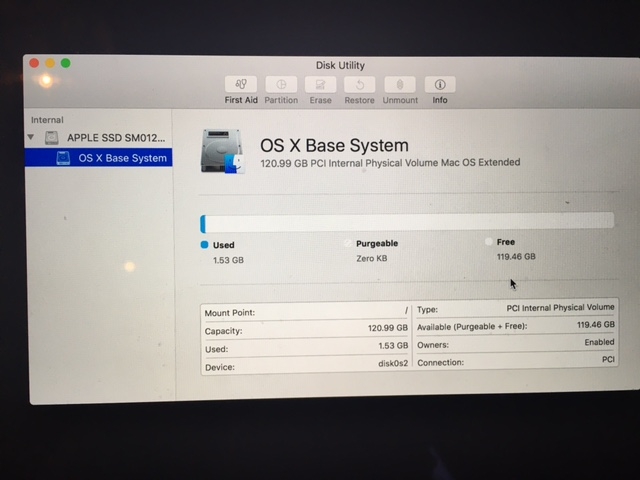The image size is (640, 480).
Task: Click the Zero KB purgeable value
Action: [x=371, y=258]
